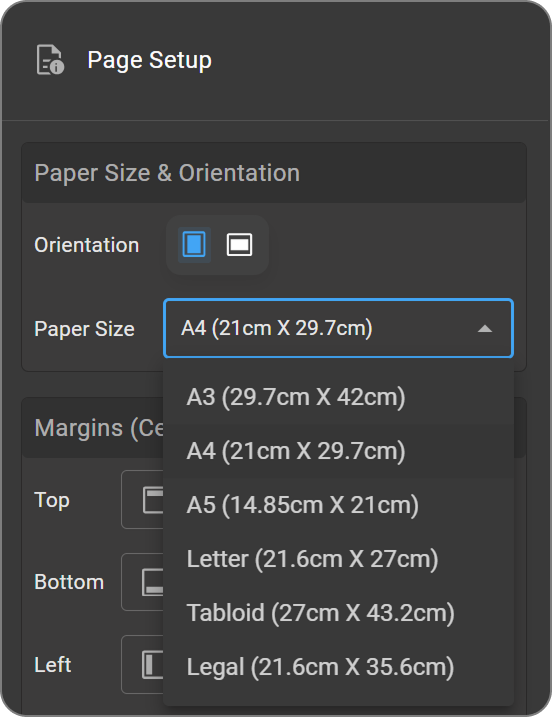This screenshot has height=717, width=552.
Task: Click the Bottom margin label
Action: point(69,582)
